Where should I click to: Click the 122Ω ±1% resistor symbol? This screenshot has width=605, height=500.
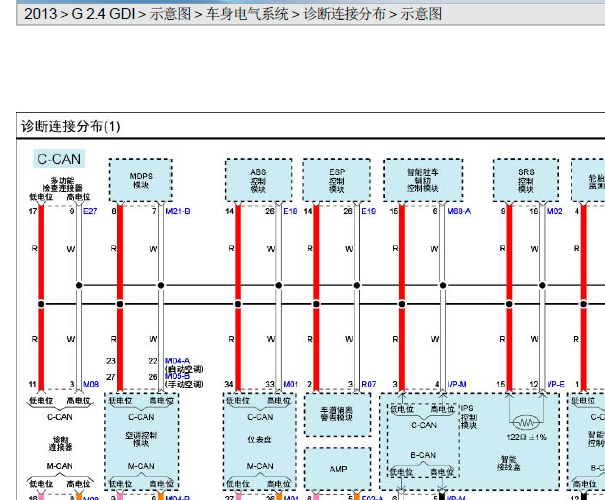pyautogui.click(x=526, y=423)
